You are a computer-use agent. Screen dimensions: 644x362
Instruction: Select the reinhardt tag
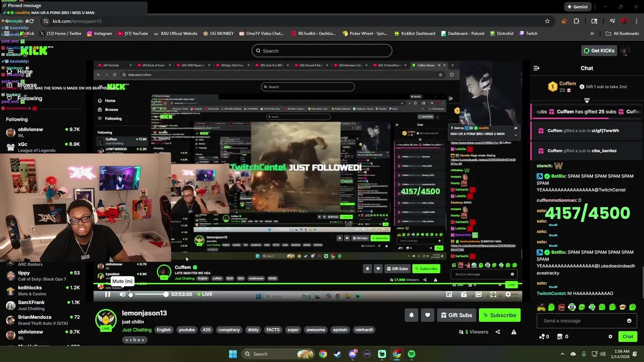(x=364, y=330)
